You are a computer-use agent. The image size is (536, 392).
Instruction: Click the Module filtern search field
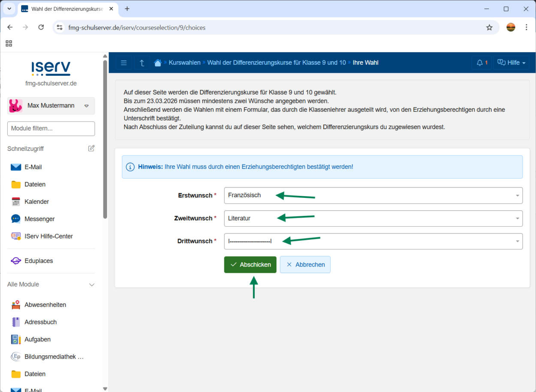[x=51, y=129]
